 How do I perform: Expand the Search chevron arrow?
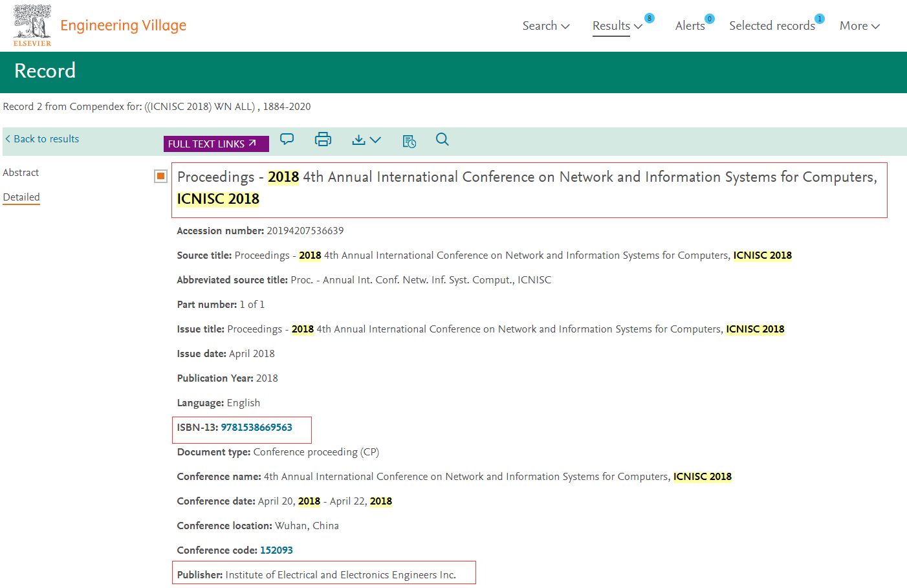coord(565,27)
